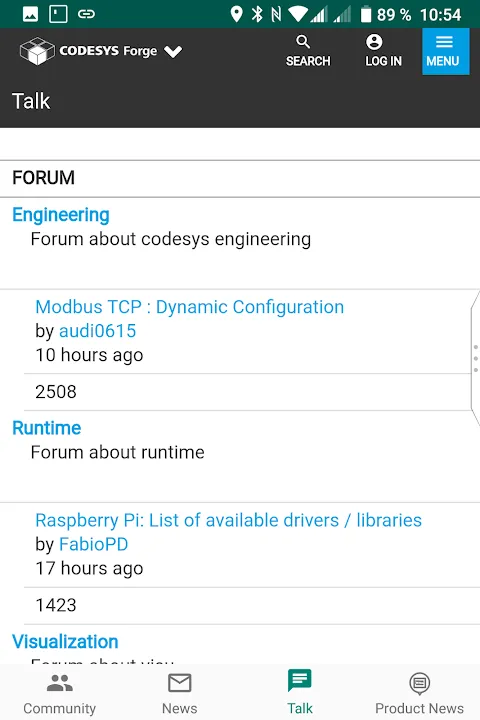The width and height of the screenshot is (480, 720).
Task: Tap the SD card notification icon
Action: point(58,14)
